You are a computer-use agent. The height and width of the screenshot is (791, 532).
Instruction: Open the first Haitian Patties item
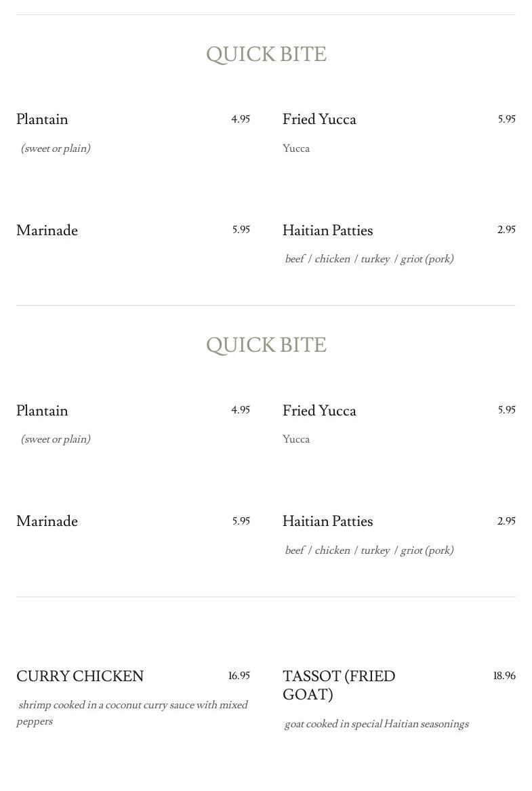(328, 230)
